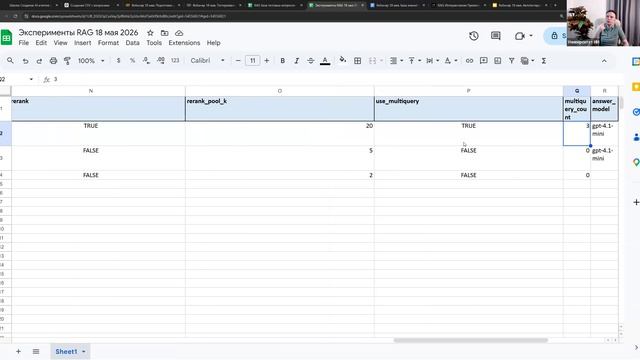The height and width of the screenshot is (360, 640).
Task: Click the Share button
Action: (x=556, y=36)
